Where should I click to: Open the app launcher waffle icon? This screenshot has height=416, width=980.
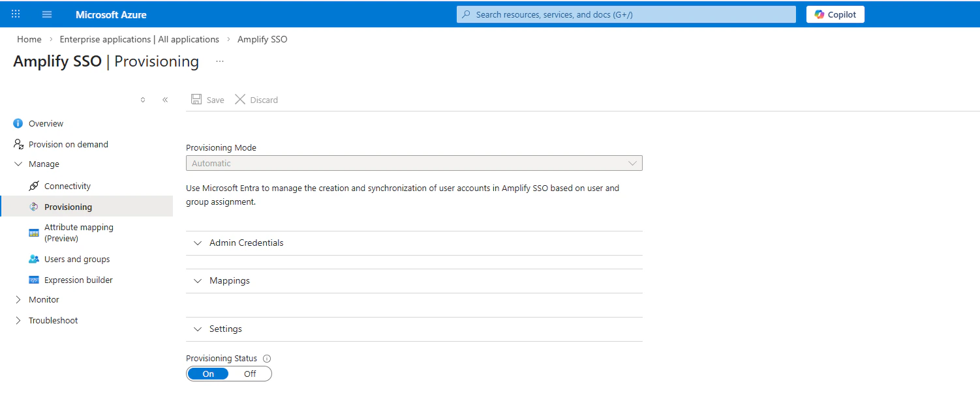point(16,14)
